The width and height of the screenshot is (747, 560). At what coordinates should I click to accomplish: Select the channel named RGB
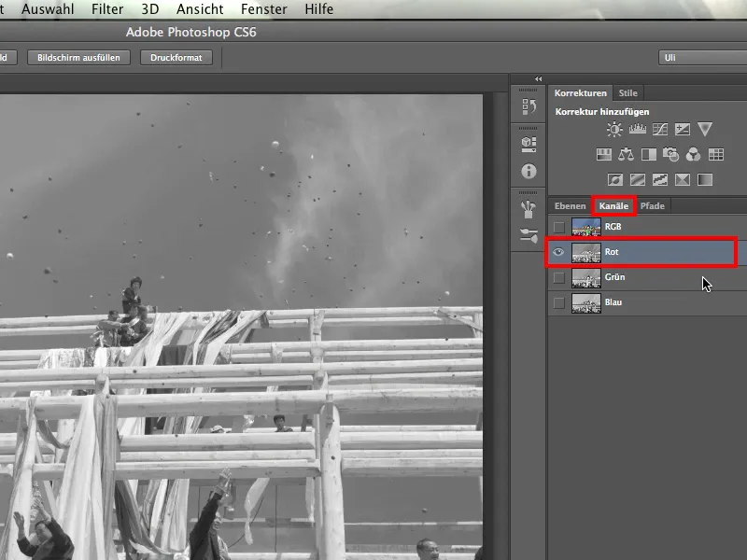(613, 227)
